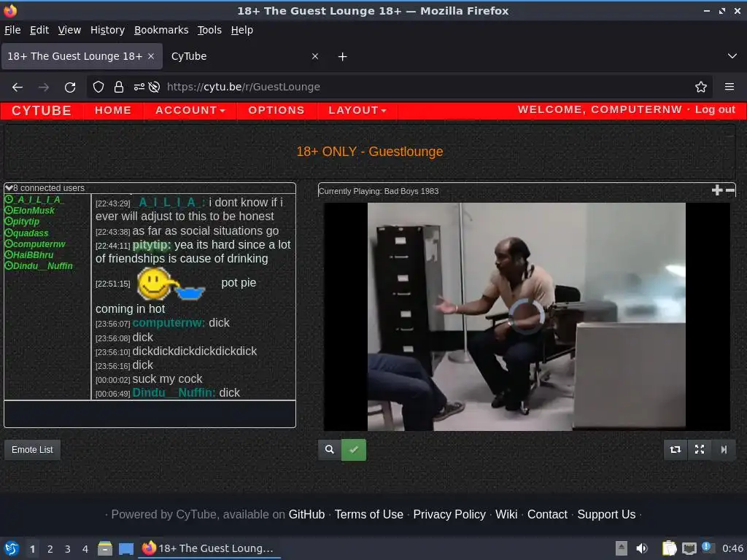747x560 pixels.
Task: Select user ElonMusk in user list
Action: coord(34,211)
